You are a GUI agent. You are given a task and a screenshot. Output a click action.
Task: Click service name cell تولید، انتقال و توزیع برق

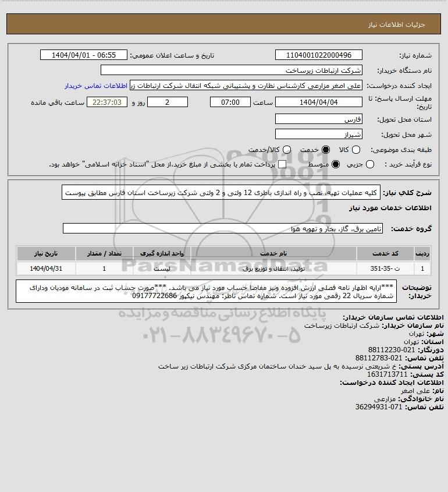point(273,268)
